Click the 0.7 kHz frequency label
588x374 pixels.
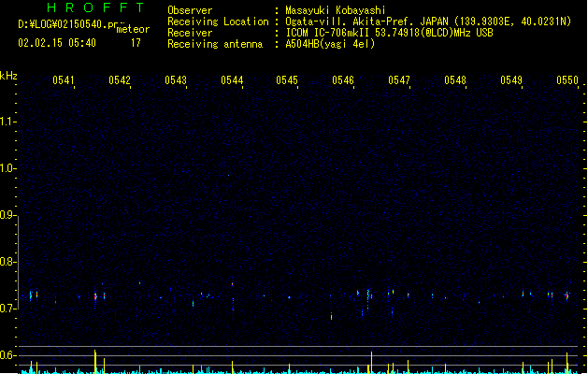tap(7, 309)
